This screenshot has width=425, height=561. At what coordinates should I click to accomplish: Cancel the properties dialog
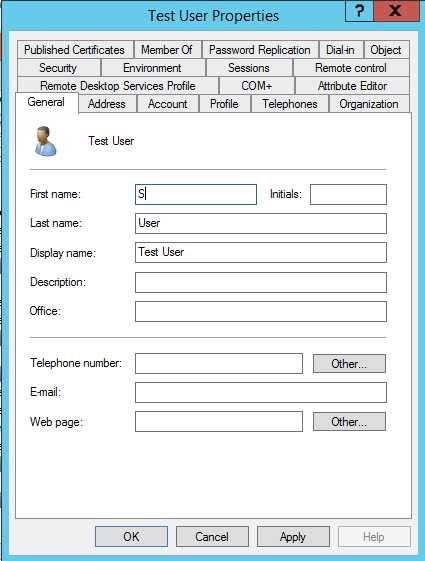212,536
